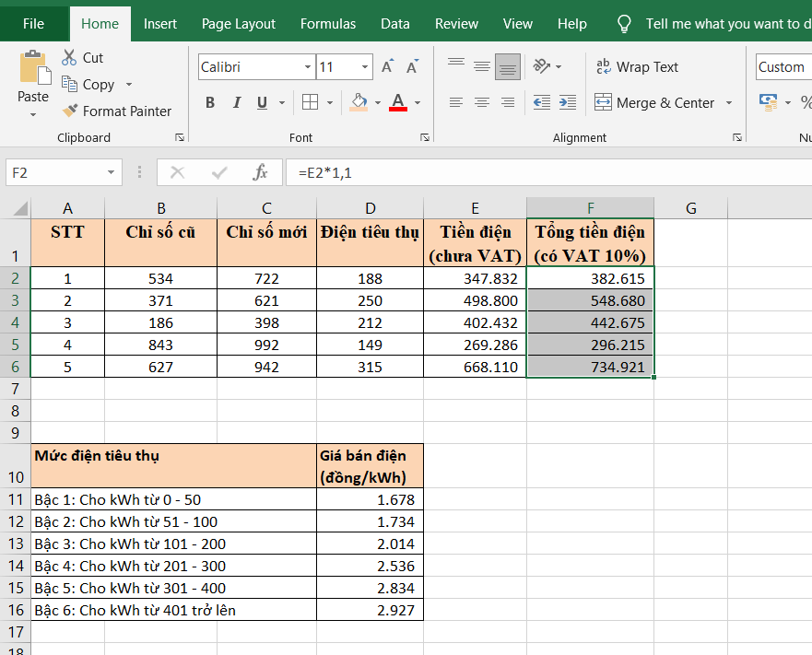
Task: Open the Page Layout tab
Action: [x=238, y=24]
